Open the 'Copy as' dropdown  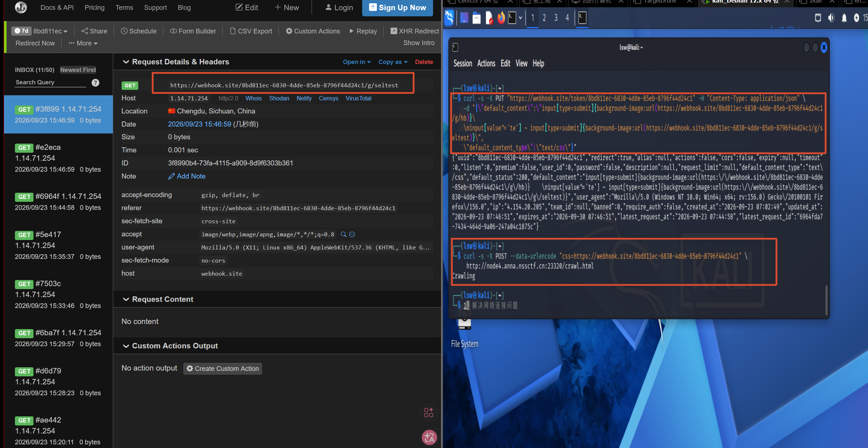pos(393,62)
